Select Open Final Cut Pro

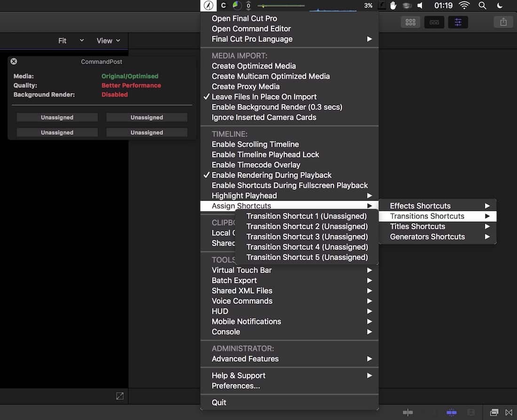click(x=290, y=18)
